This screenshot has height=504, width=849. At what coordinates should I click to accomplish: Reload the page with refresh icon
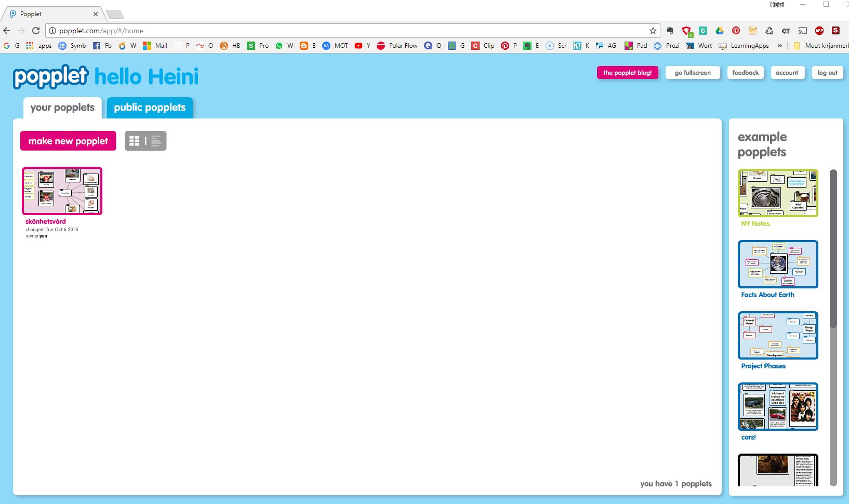pyautogui.click(x=36, y=31)
